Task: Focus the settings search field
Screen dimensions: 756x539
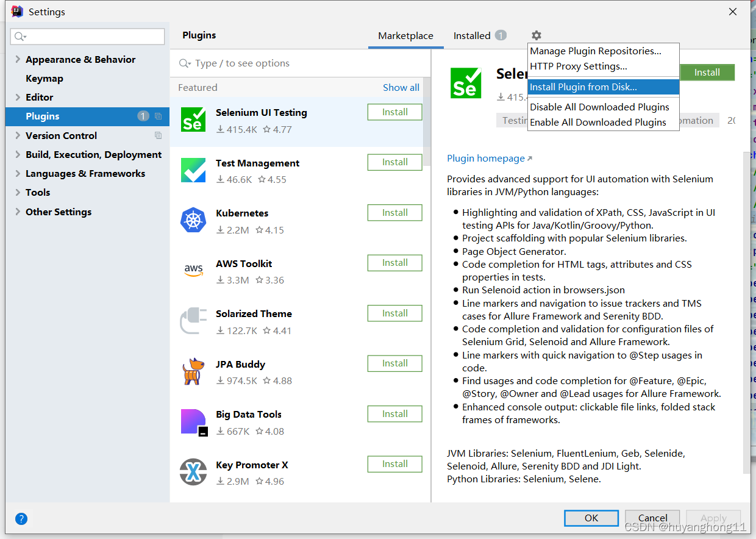Action: tap(88, 37)
